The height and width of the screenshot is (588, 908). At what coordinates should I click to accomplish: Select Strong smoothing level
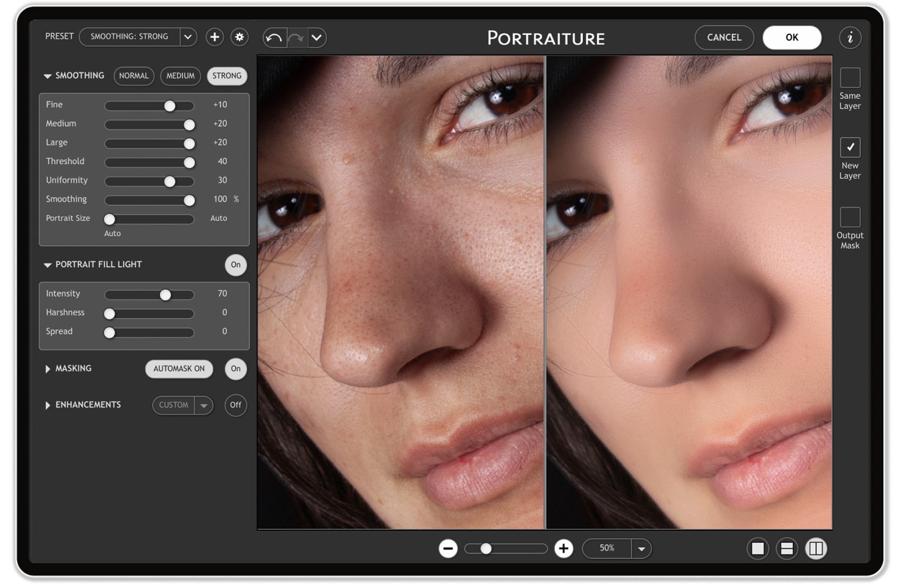click(x=227, y=76)
